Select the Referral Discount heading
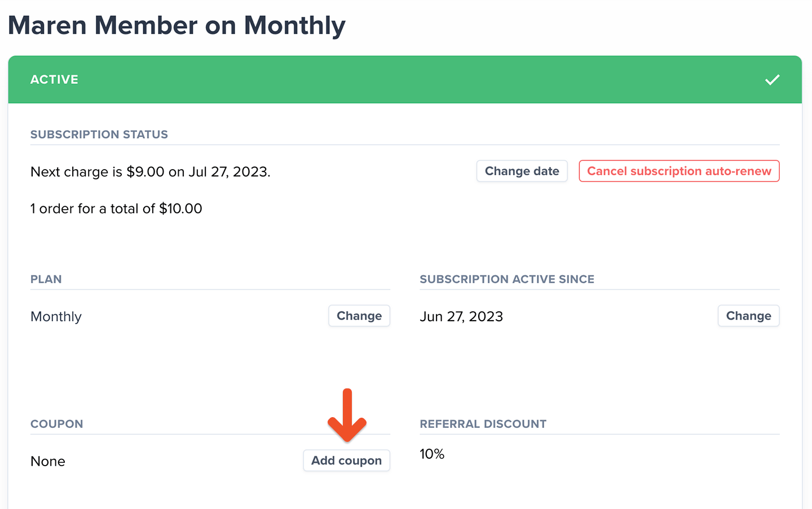 tap(483, 424)
